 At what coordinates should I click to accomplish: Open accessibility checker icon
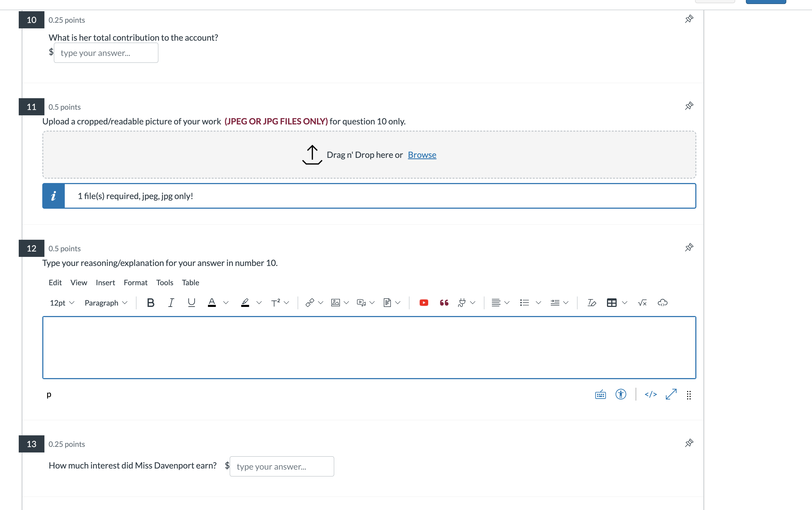[x=620, y=394]
